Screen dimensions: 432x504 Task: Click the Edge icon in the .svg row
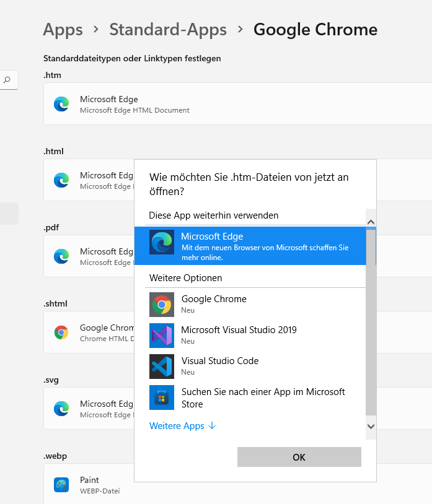tap(61, 409)
